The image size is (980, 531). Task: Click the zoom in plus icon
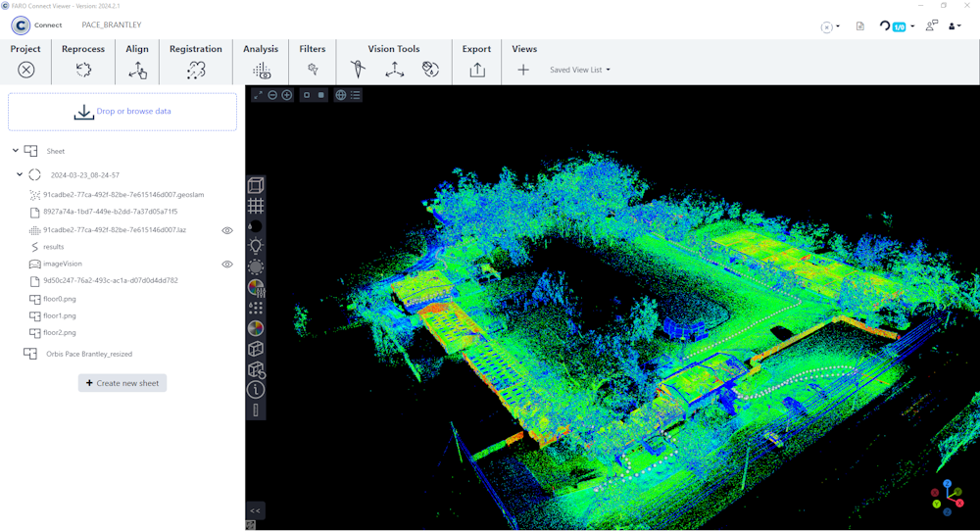click(x=287, y=95)
